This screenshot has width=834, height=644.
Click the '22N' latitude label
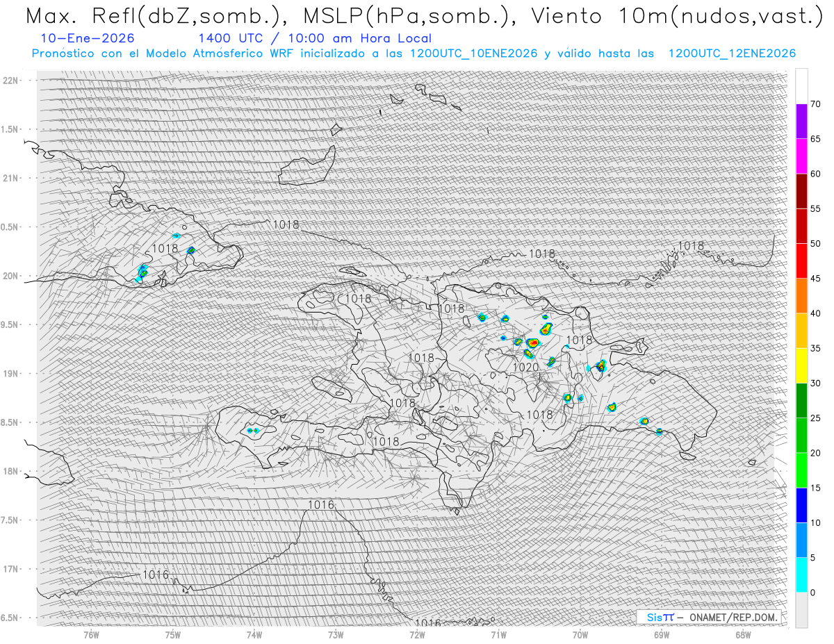[11, 81]
